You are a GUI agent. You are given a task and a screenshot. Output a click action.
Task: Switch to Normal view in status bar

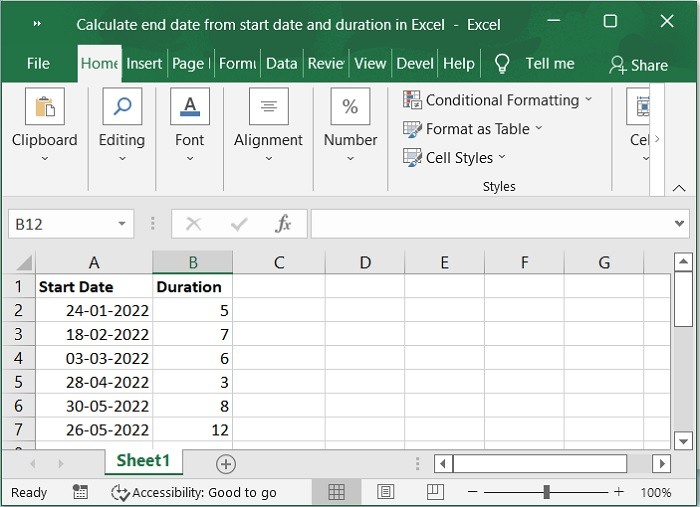point(337,492)
